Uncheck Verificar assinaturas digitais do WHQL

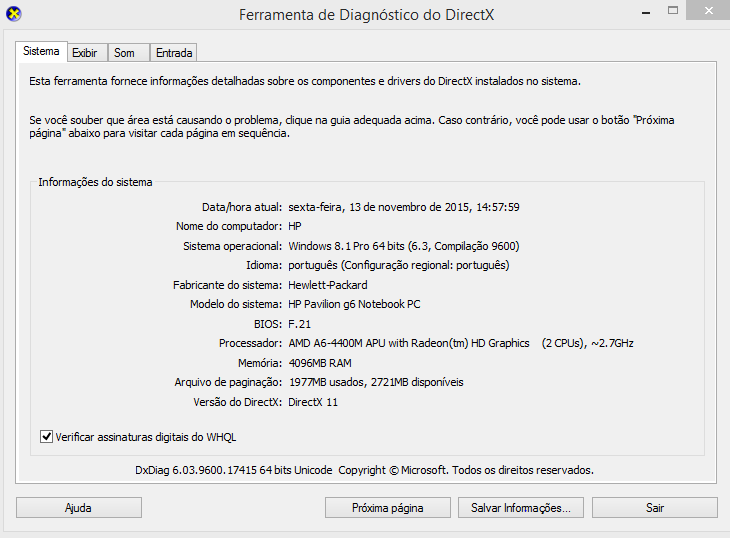(x=46, y=437)
